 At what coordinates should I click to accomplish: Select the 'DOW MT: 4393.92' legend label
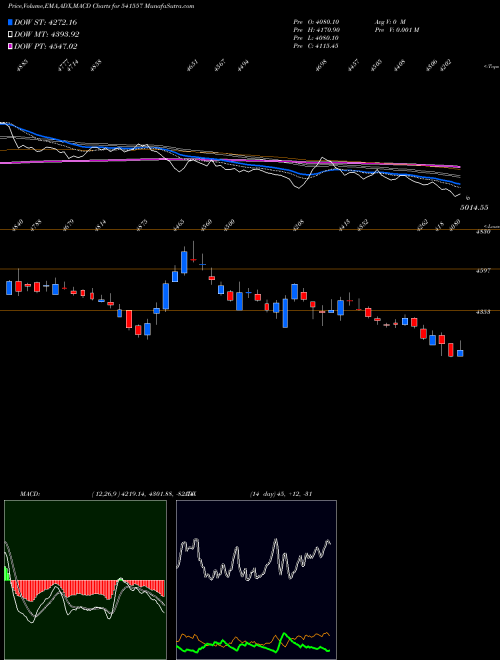click(47, 35)
